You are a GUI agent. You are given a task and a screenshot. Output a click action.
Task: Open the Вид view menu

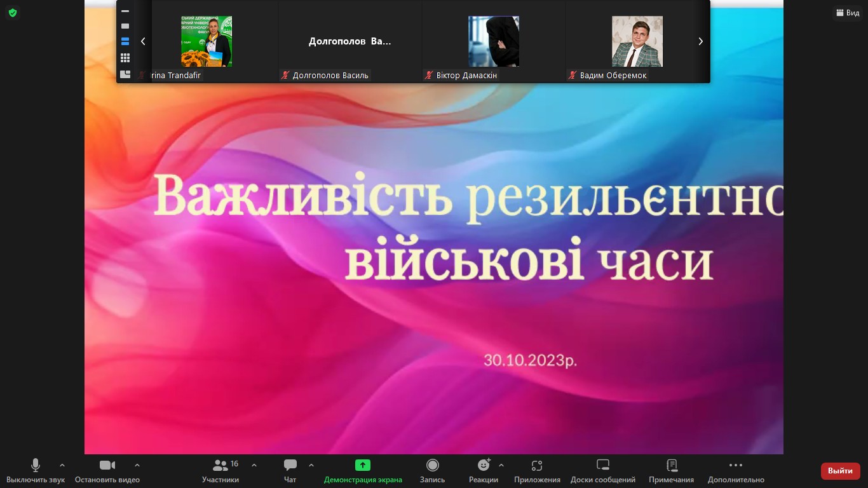click(x=847, y=13)
